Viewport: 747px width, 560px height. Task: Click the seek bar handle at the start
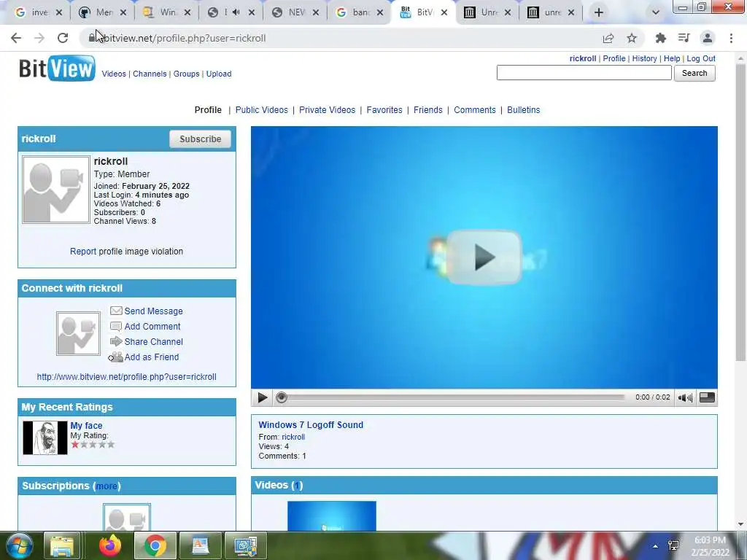282,397
